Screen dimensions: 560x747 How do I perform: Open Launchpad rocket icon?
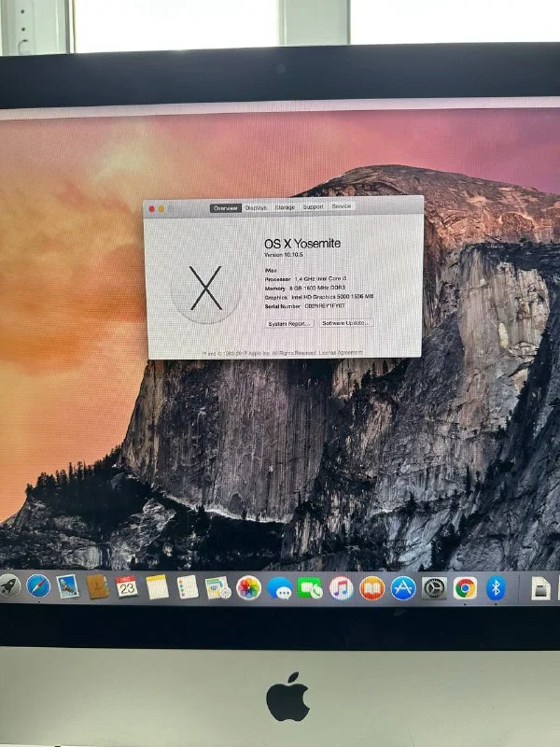(x=9, y=585)
